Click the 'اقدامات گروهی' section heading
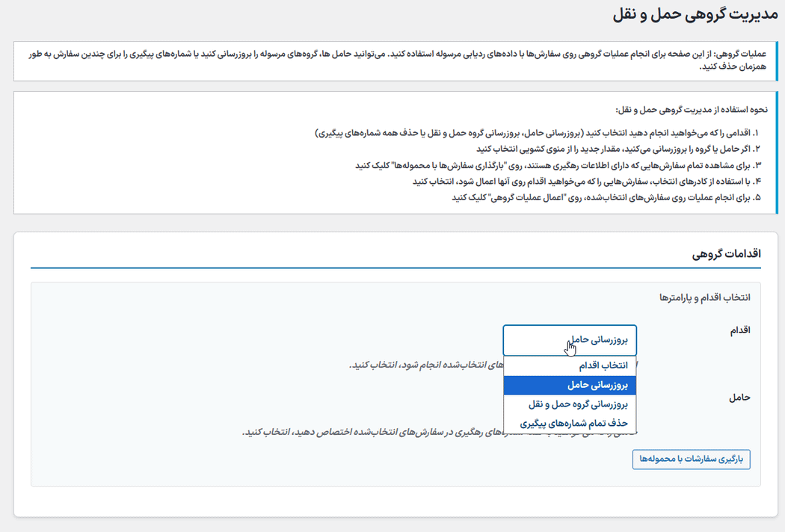 [x=727, y=254]
